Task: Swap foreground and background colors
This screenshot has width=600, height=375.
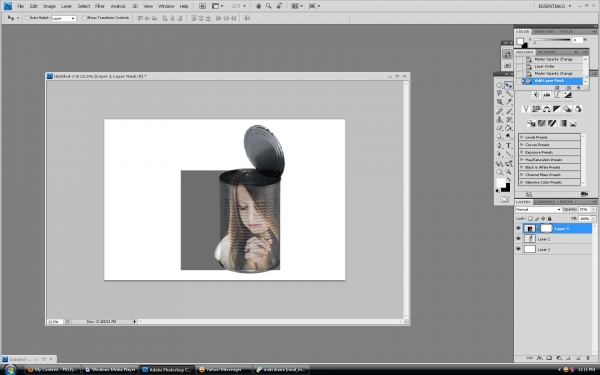Action: tap(509, 180)
